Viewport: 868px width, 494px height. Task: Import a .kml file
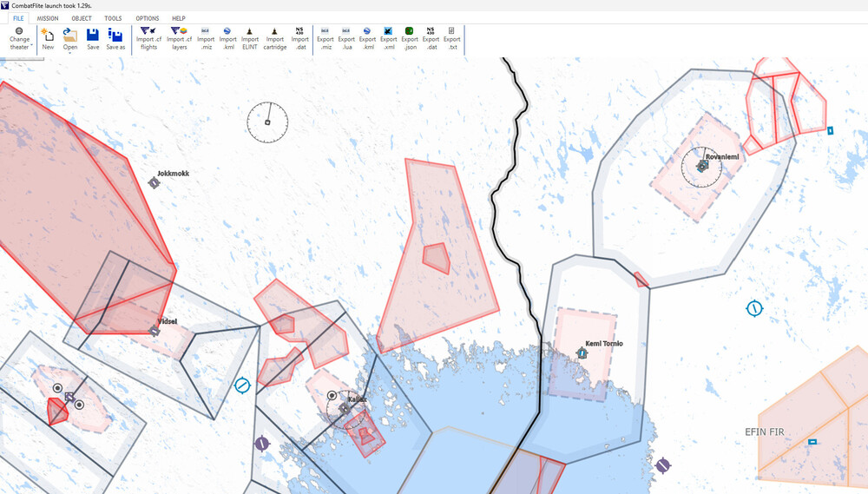pyautogui.click(x=227, y=39)
